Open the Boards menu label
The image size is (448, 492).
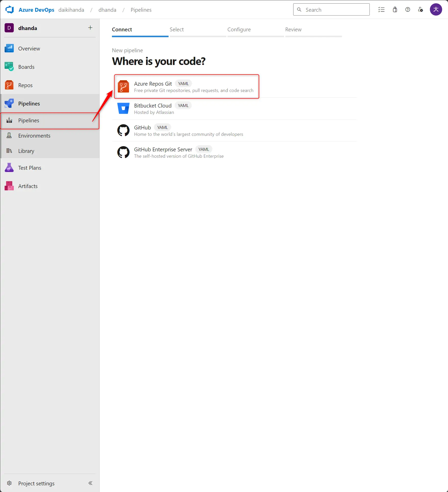[x=26, y=67]
